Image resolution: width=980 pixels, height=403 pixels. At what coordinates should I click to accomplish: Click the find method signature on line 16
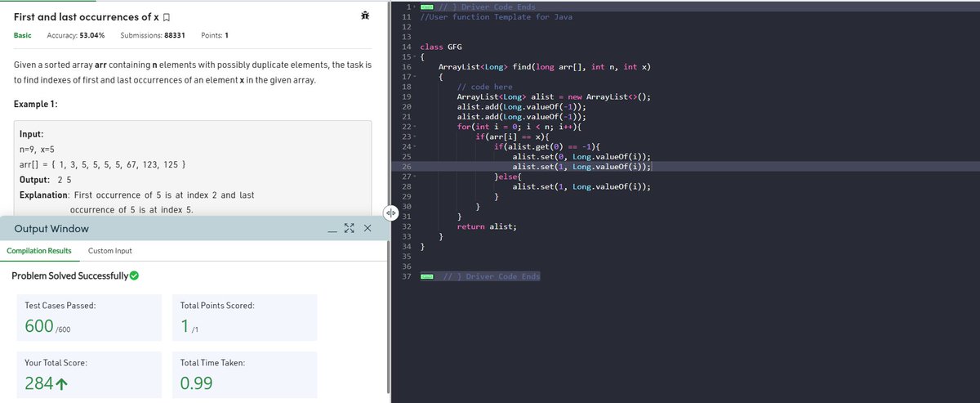point(545,67)
